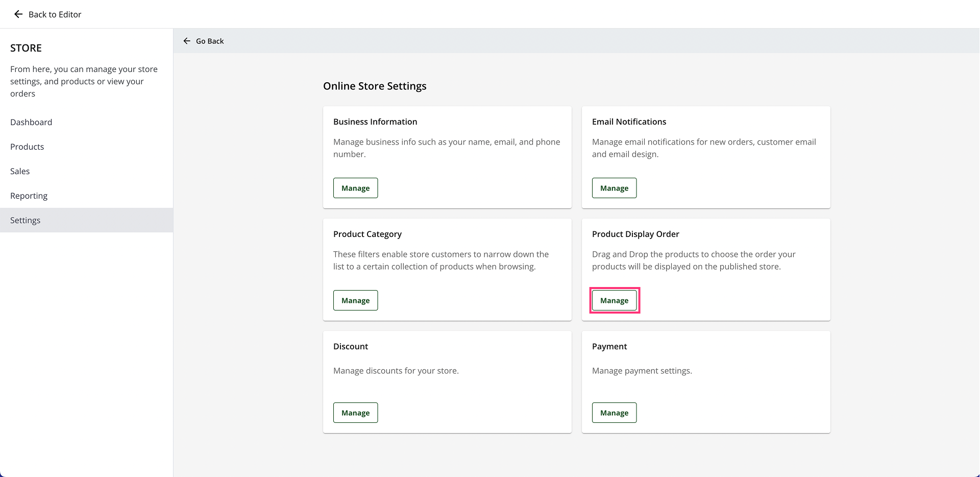
Task: Click the Back to Editor arrow icon
Action: [18, 14]
